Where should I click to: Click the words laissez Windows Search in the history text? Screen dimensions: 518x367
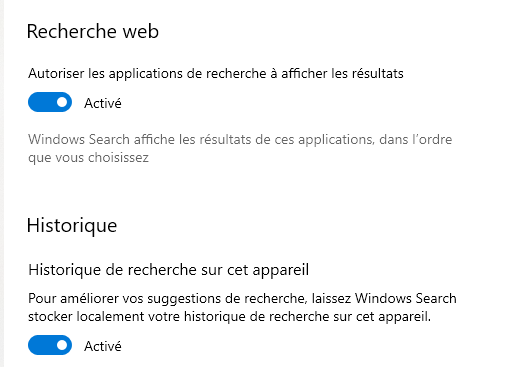point(384,298)
